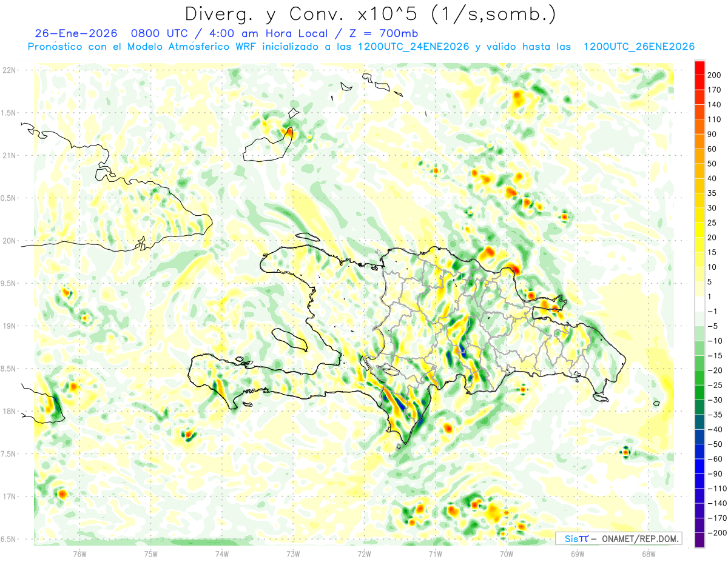Click the 'SisTT – ONAMET/REP.DOM.' logo box
Viewport: 728px width, 562px height.
pos(619,538)
